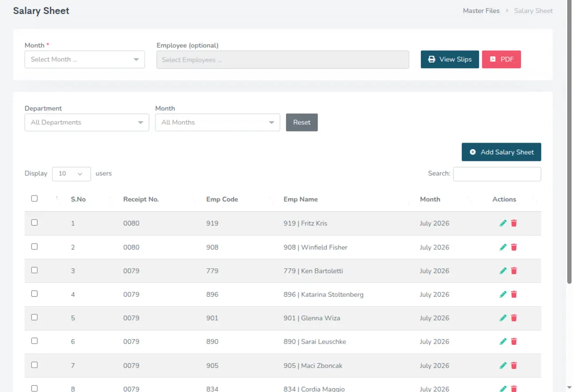Screen dimensions: 573x392
Task: Sort by Emp Name column
Action: 301,199
